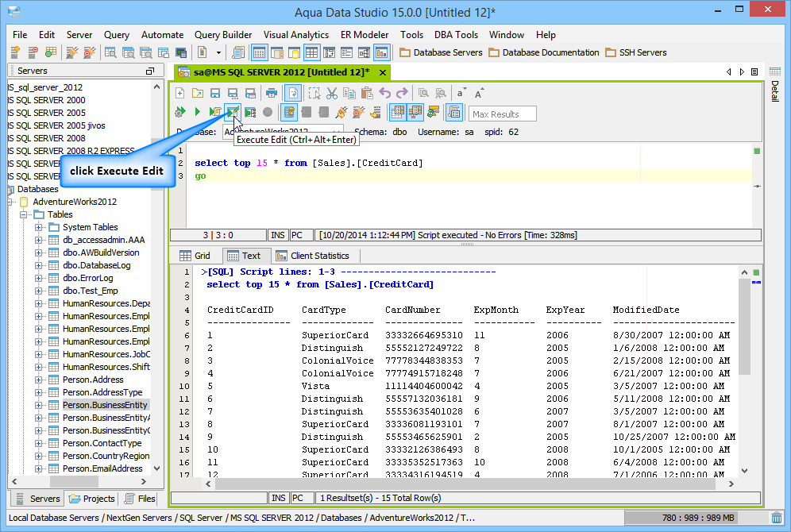This screenshot has height=532, width=791.
Task: Click the Undo purple arrow icon
Action: point(385,93)
